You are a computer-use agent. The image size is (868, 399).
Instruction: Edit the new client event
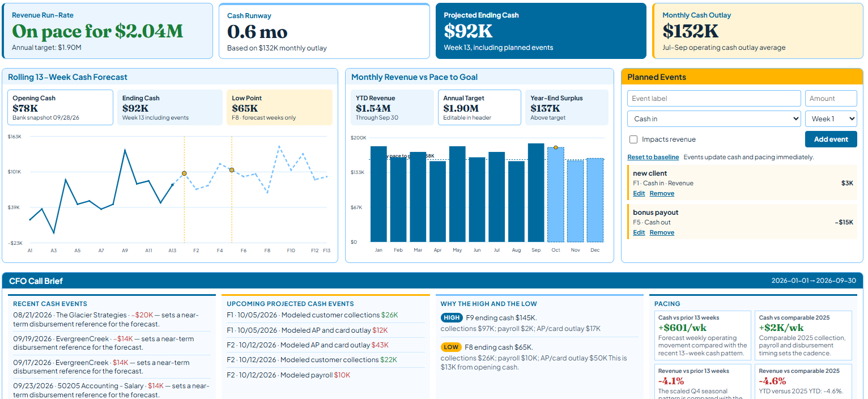639,193
